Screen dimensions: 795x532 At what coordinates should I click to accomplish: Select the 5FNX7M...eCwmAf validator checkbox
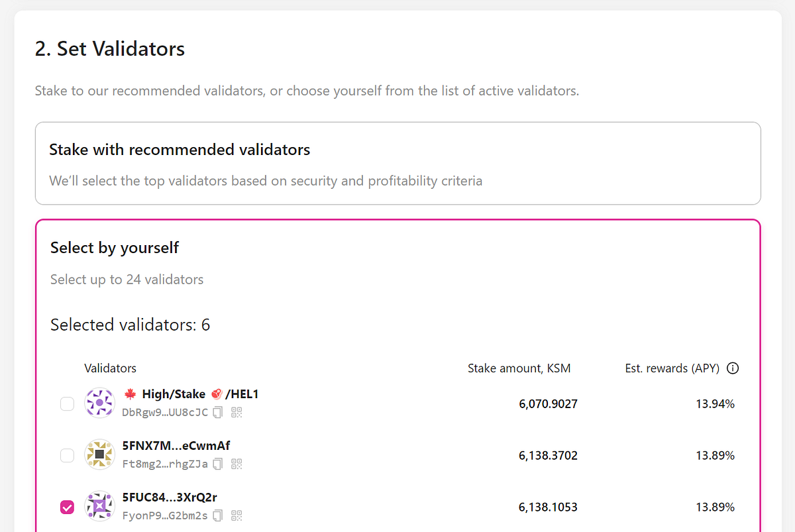click(x=67, y=455)
